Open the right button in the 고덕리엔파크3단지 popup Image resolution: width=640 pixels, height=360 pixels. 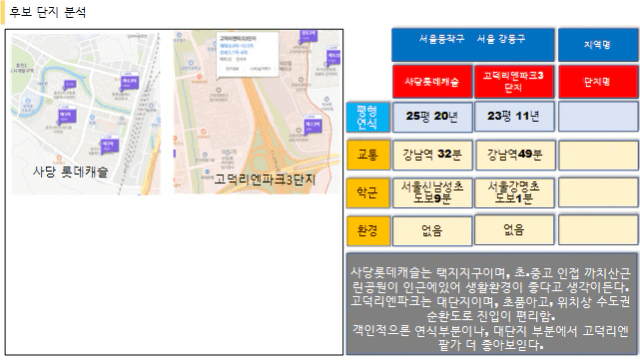click(x=260, y=69)
